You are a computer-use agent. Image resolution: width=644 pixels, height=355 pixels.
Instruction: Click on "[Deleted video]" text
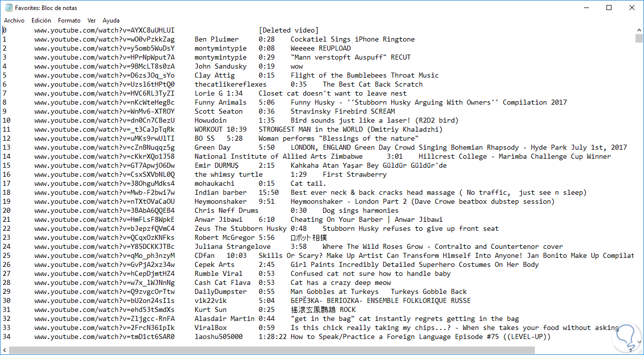coord(289,30)
